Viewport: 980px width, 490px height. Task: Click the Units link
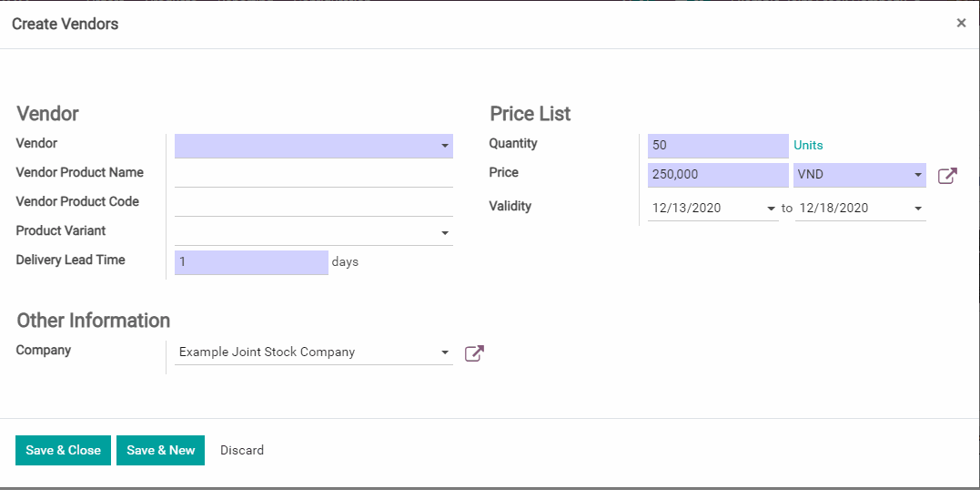click(808, 146)
